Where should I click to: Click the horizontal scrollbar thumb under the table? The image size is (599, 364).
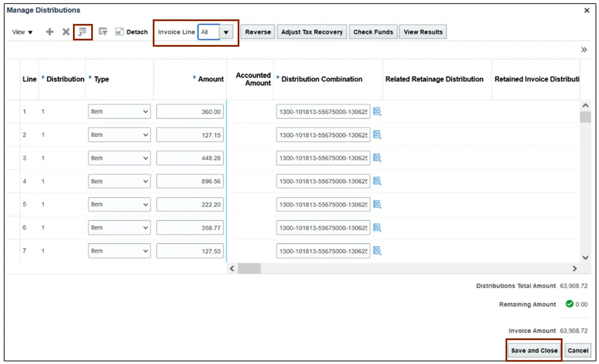(249, 268)
